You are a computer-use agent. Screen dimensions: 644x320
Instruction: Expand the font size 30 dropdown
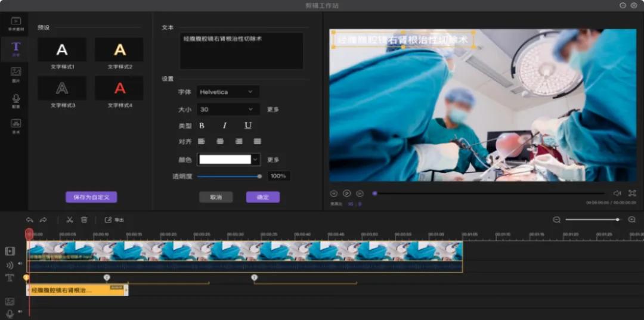click(228, 110)
